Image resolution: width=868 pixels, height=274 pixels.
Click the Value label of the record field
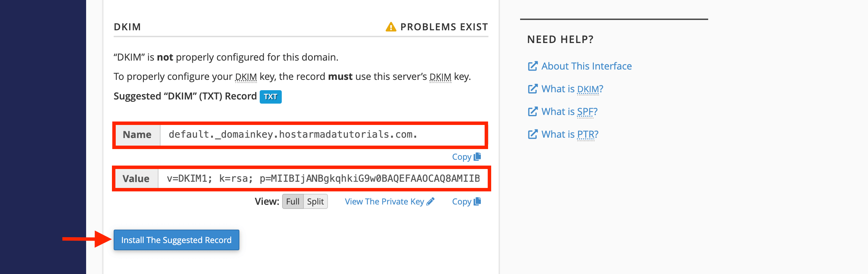(x=136, y=179)
